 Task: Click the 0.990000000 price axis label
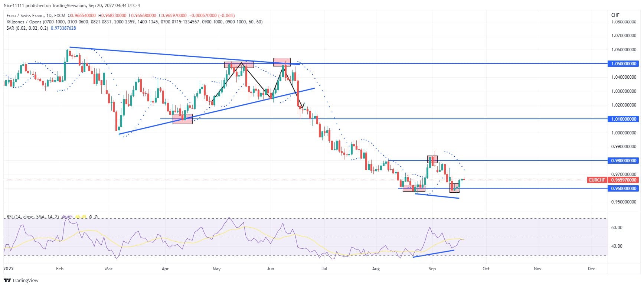coord(624,147)
